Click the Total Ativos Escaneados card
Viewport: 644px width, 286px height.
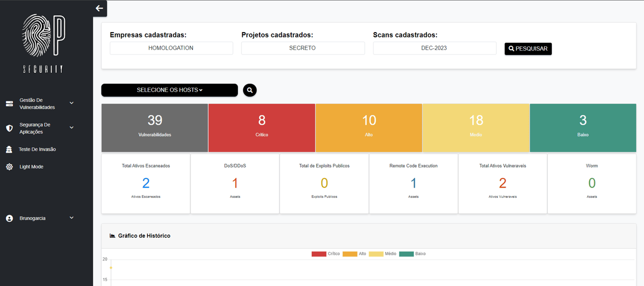click(146, 184)
